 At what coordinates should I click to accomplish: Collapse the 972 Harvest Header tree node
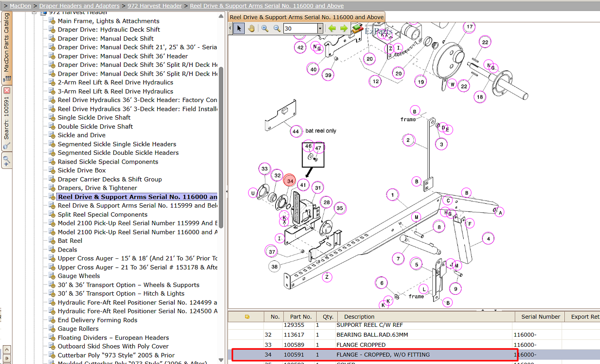click(x=34, y=12)
